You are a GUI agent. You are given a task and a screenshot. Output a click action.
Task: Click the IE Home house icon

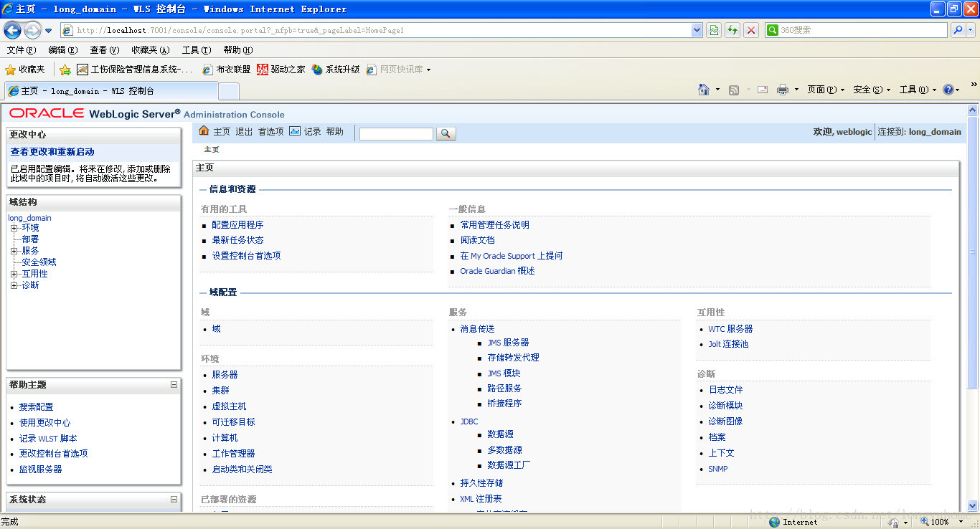[704, 90]
